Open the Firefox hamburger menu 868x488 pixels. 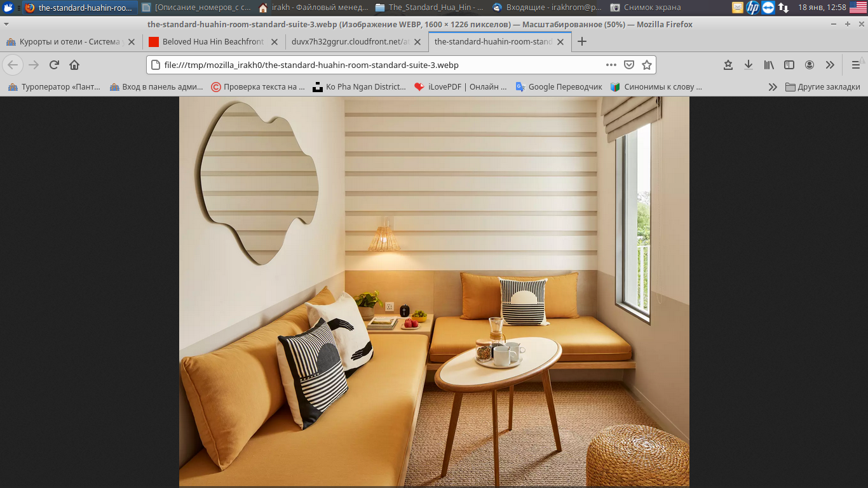coord(855,65)
